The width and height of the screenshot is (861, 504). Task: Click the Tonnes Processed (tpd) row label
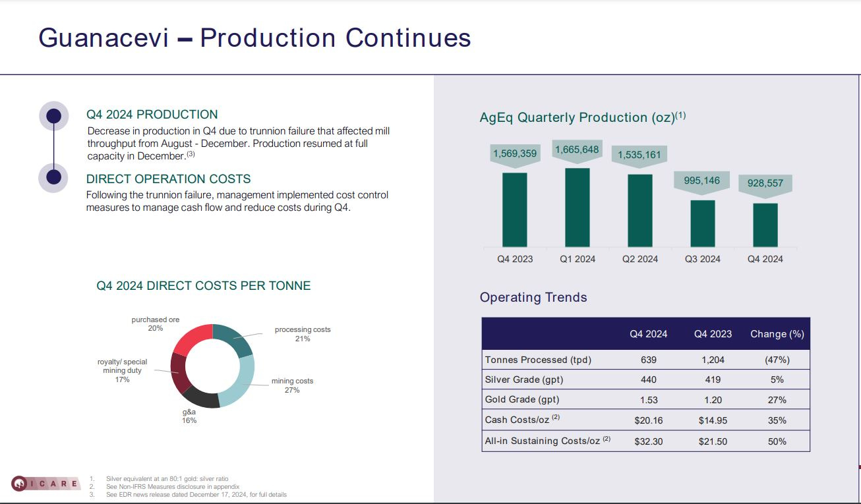pos(538,360)
